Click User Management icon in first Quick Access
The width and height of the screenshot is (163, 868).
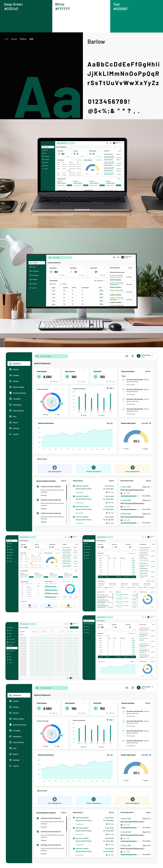55,467
